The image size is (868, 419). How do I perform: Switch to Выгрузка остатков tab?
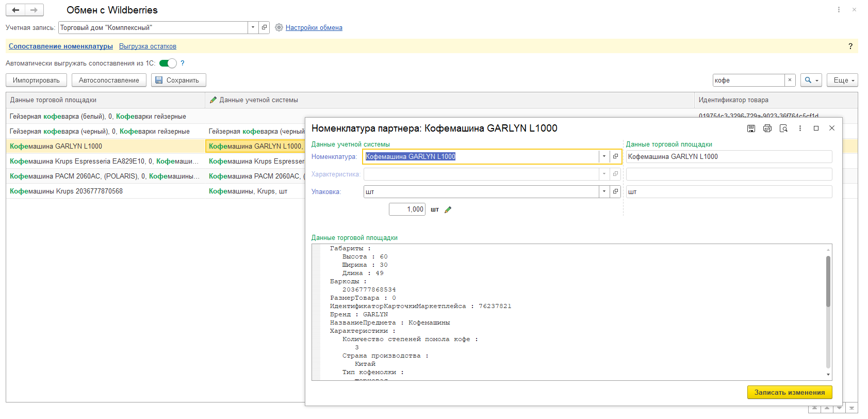[x=148, y=46]
